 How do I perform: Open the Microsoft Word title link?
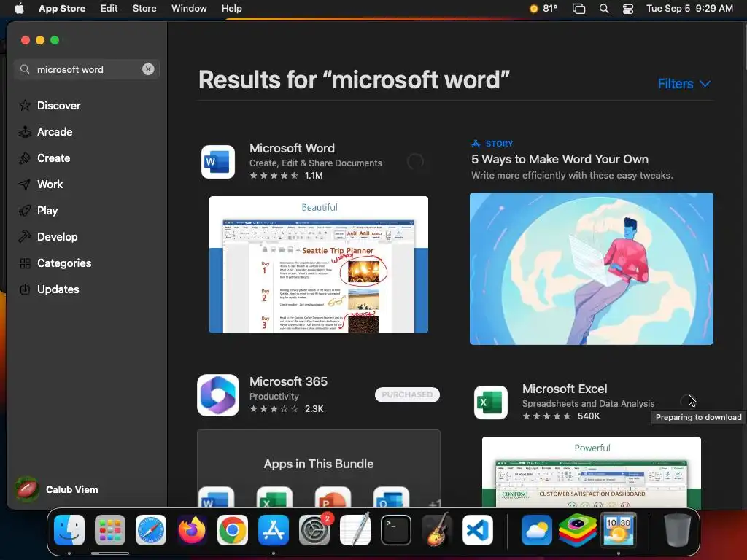(292, 148)
